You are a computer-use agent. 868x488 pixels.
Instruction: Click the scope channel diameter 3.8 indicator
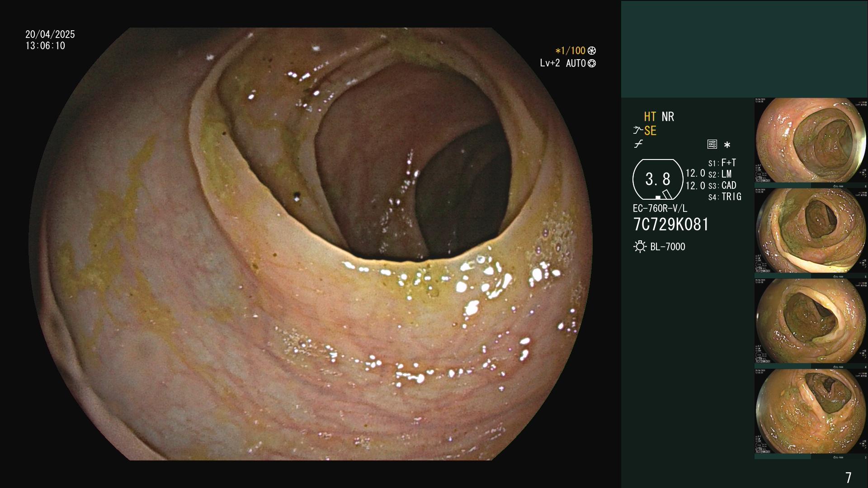pyautogui.click(x=658, y=179)
